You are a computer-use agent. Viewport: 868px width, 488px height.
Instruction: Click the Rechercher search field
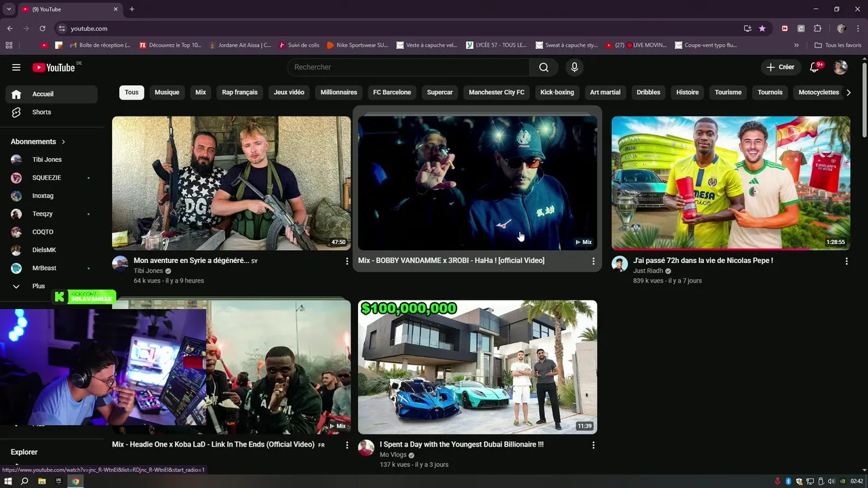408,67
